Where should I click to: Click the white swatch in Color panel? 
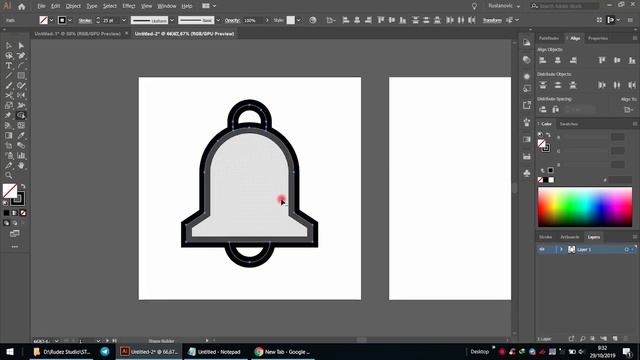click(551, 180)
